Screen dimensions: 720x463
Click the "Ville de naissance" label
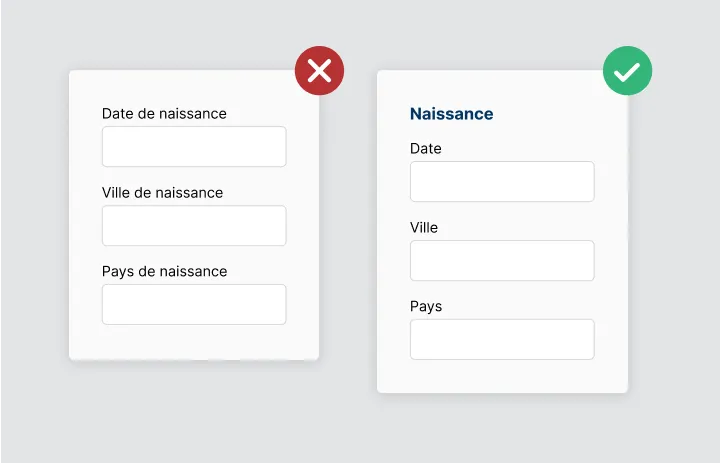coord(162,192)
